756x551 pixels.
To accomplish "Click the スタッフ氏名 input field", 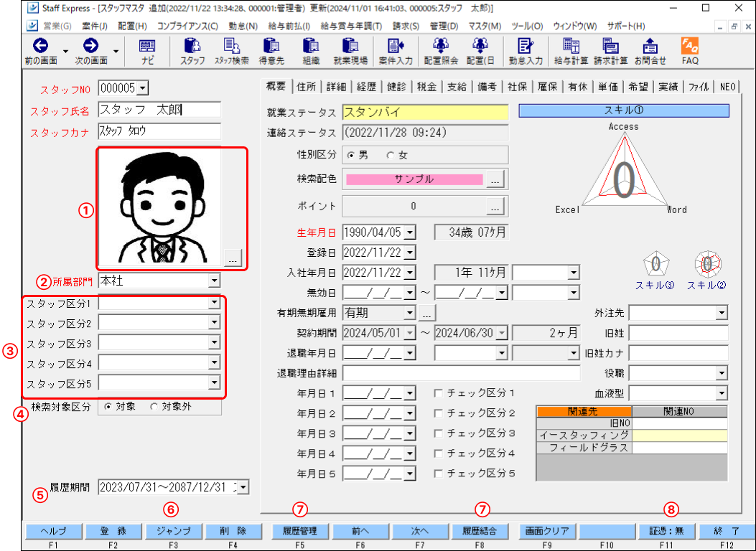I will click(x=159, y=110).
